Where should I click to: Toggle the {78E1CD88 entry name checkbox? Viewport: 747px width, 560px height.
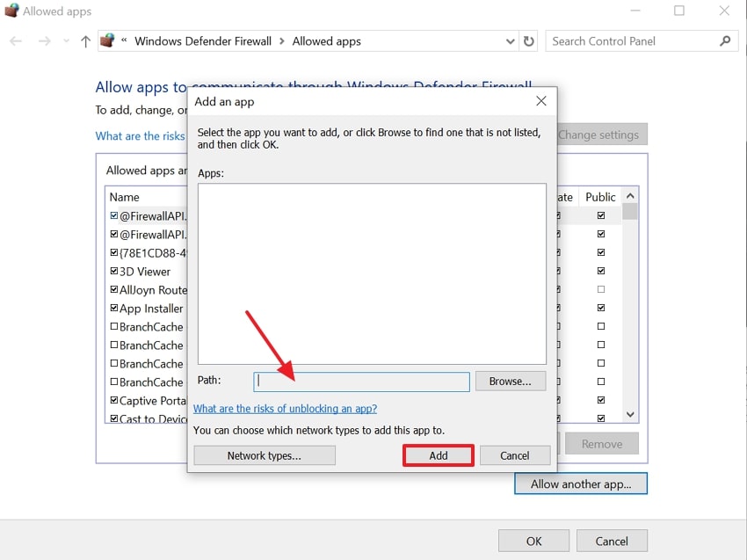tap(114, 252)
